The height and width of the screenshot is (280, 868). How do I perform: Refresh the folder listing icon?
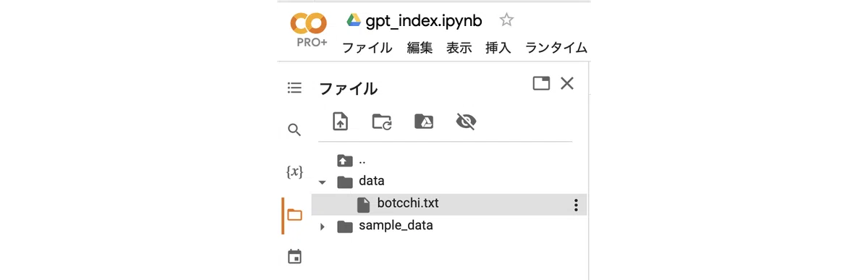(382, 122)
